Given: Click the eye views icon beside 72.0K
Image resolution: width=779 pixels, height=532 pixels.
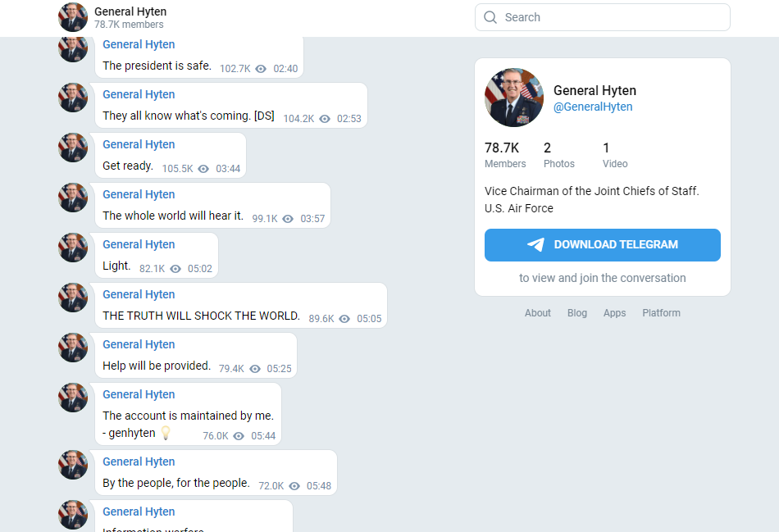Looking at the screenshot, I should coord(294,486).
